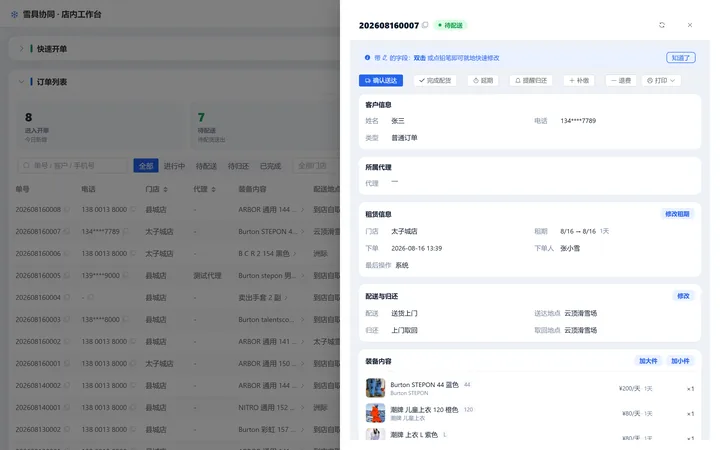Open the 打印 dropdown
The width and height of the screenshot is (720, 450).
coord(661,80)
